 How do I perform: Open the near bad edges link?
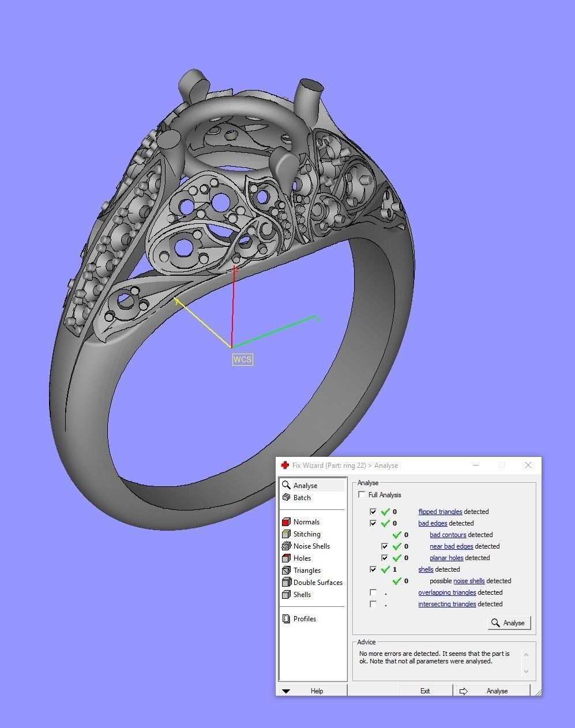[x=451, y=546]
